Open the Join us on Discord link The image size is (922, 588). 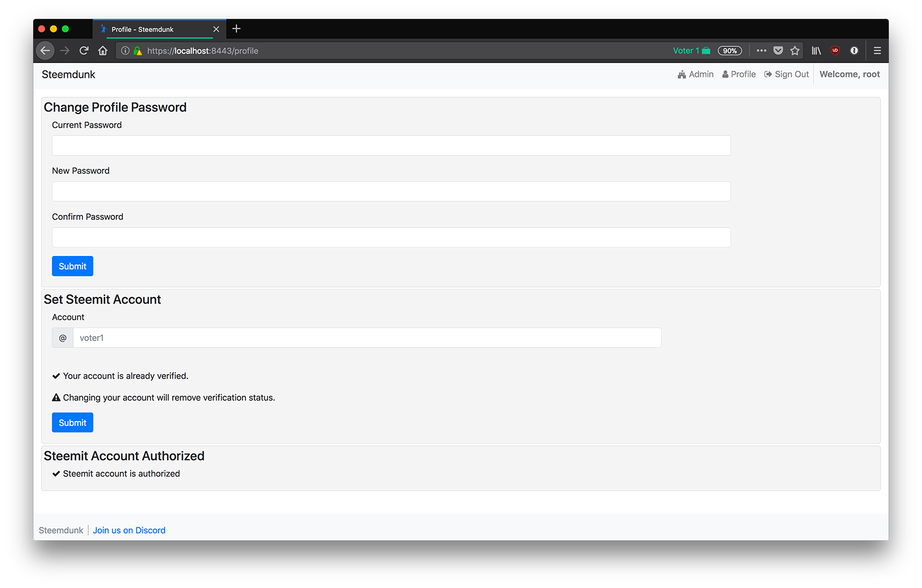[x=129, y=530]
